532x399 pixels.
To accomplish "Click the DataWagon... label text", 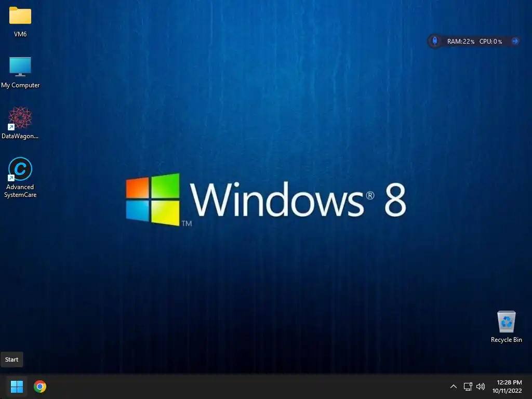I will pyautogui.click(x=20, y=136).
